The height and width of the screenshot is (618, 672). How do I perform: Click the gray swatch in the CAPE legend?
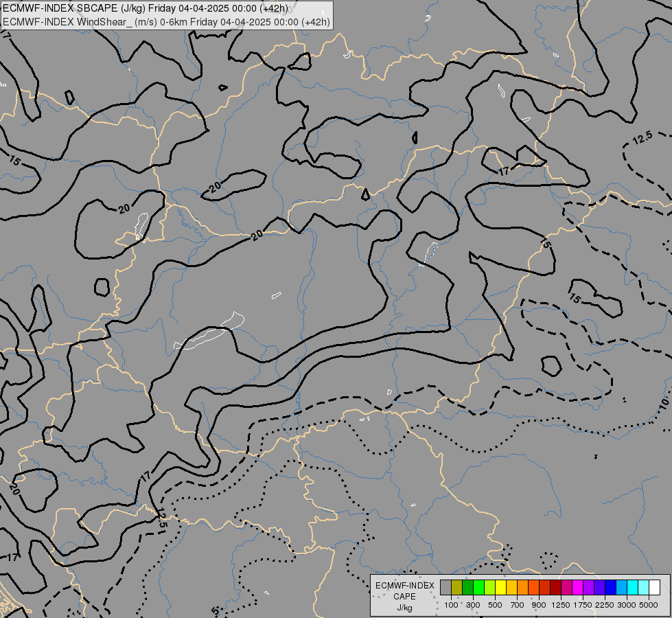[x=445, y=587]
